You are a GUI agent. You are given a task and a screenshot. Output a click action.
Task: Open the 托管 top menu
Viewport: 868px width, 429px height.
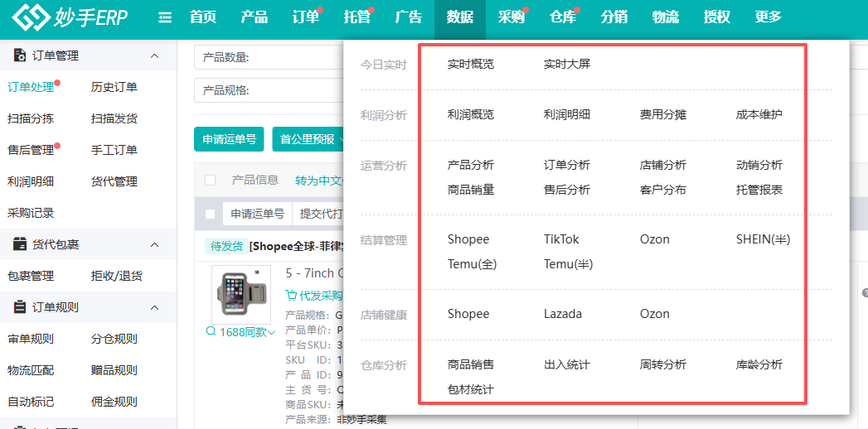pos(357,17)
